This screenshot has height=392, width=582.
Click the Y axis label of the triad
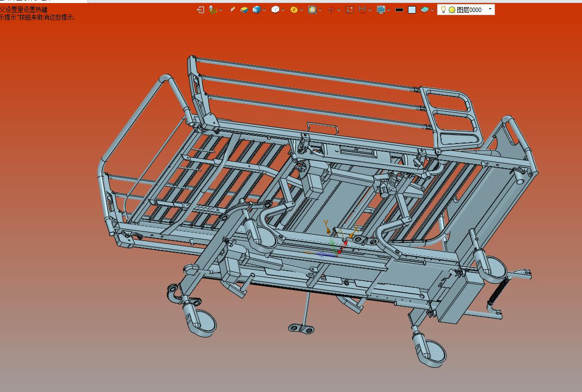click(326, 223)
